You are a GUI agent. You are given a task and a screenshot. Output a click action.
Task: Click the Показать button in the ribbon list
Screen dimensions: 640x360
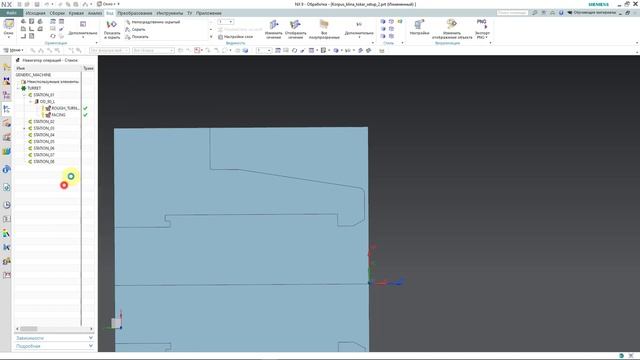[x=137, y=37]
